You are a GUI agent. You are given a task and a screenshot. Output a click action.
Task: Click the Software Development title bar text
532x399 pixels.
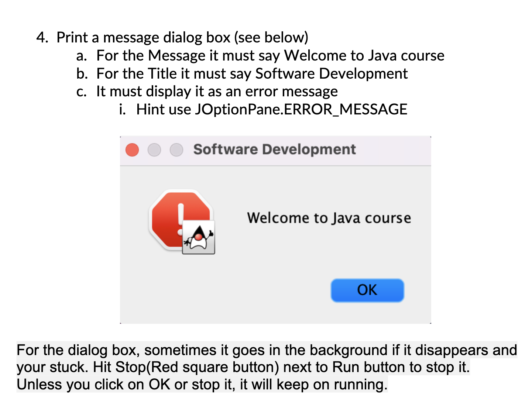275,149
